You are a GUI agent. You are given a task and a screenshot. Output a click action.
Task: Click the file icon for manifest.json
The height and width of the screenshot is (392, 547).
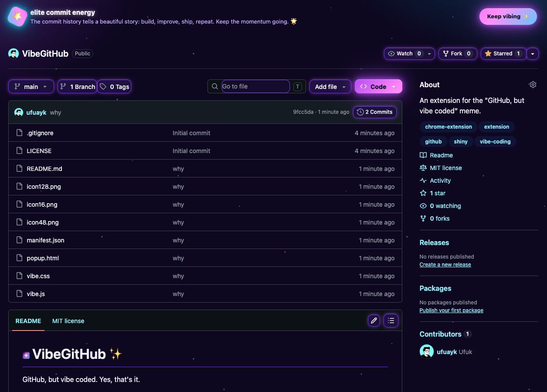(x=19, y=240)
